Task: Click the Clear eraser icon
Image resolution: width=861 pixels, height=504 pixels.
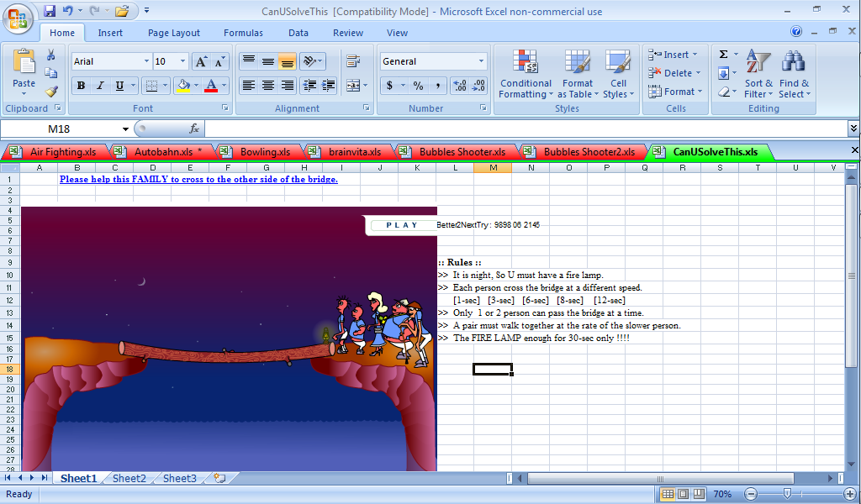Action: (x=724, y=92)
